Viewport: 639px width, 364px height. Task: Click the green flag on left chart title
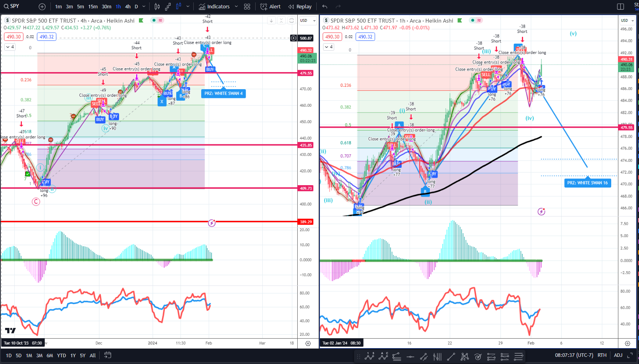(x=141, y=20)
